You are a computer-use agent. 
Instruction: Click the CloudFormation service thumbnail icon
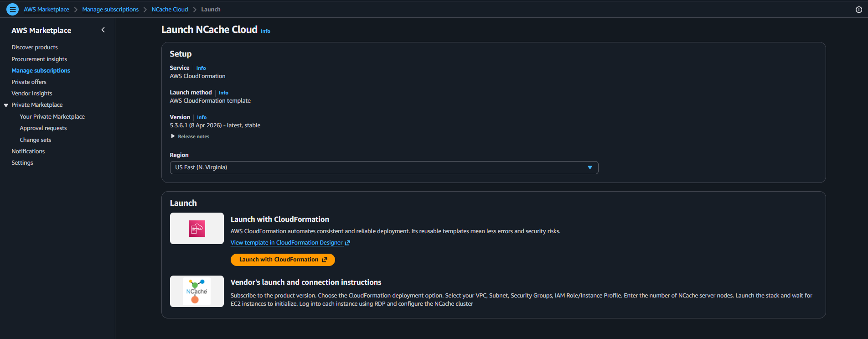[x=197, y=228]
